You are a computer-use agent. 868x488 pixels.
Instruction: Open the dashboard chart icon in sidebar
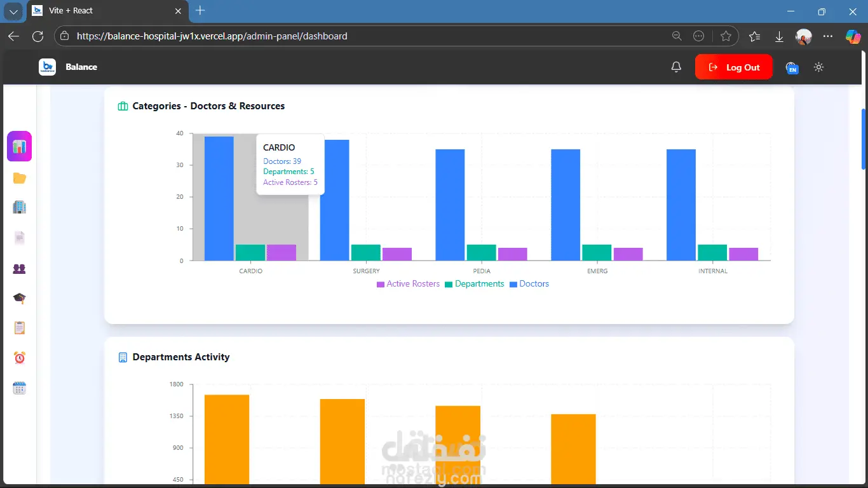tap(19, 146)
